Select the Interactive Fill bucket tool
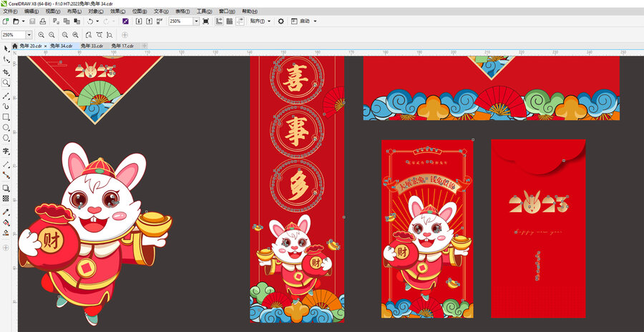This screenshot has width=644, height=332. (6, 223)
